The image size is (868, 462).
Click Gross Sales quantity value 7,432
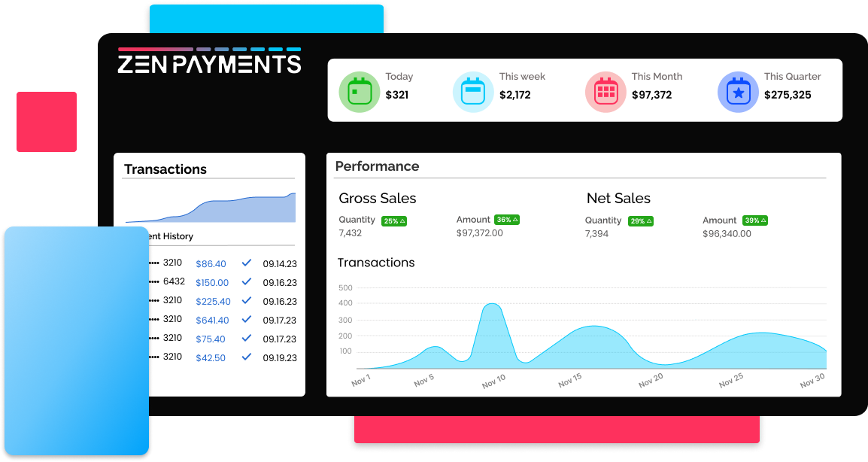(x=350, y=233)
